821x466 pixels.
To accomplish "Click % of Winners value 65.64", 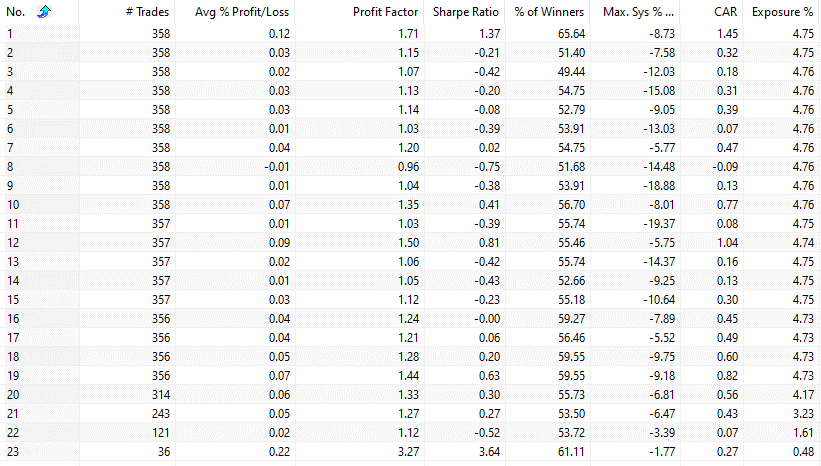I will click(571, 34).
